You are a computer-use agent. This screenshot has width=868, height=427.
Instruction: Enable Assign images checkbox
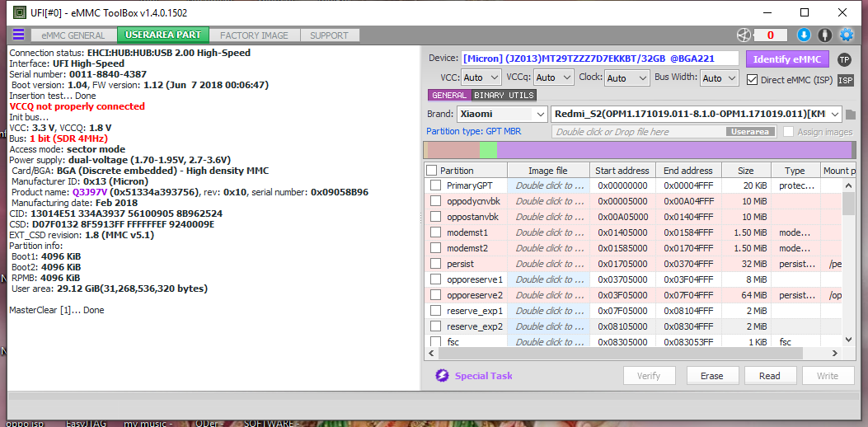pos(788,132)
